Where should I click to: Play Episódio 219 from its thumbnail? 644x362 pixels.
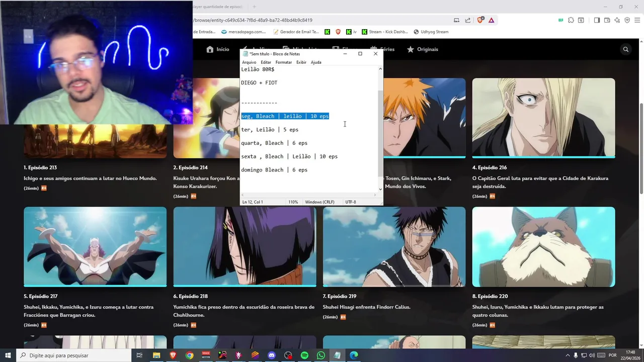point(394,246)
